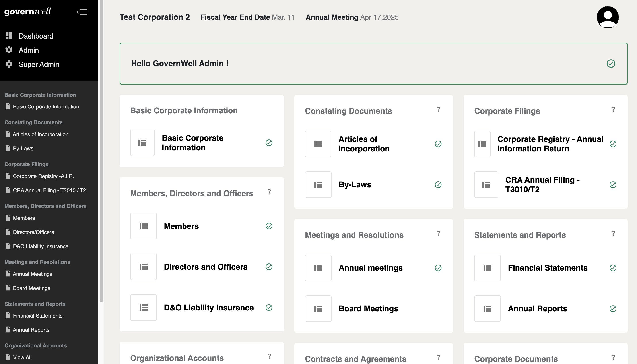Click the list icon beside Annual Reports card

pyautogui.click(x=487, y=308)
